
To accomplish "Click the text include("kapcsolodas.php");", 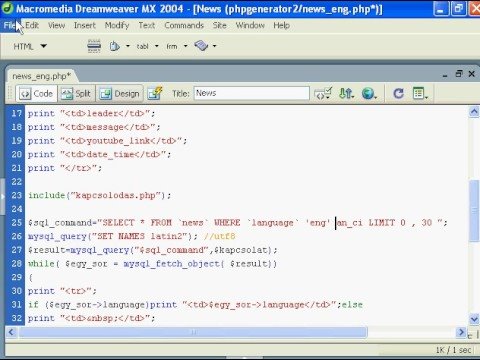I will coord(99,196).
